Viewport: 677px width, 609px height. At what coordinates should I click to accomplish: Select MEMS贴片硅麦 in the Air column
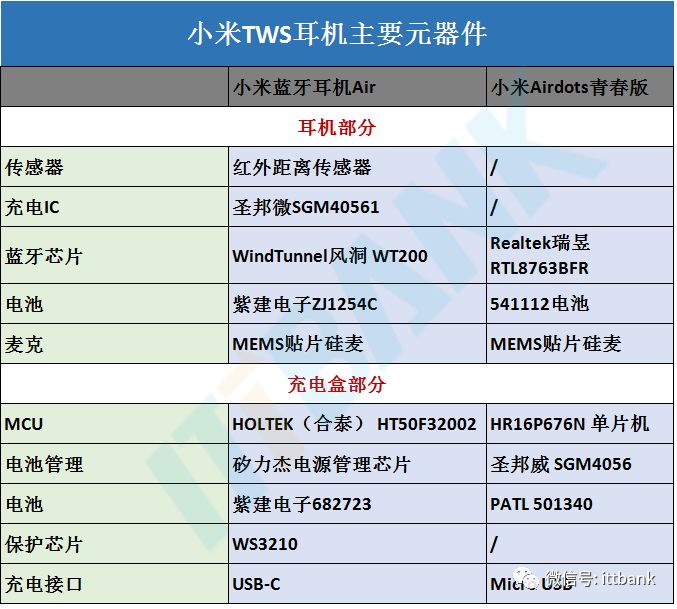tap(357, 344)
